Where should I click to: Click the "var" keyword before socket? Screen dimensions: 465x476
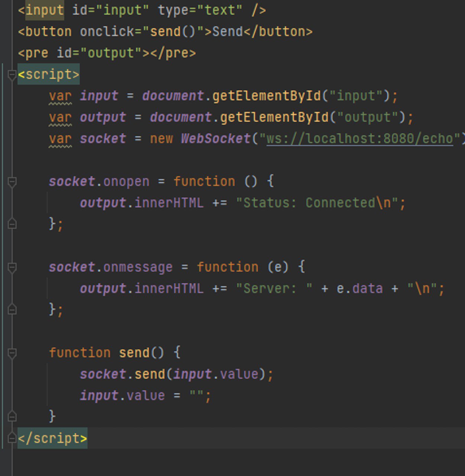60,139
